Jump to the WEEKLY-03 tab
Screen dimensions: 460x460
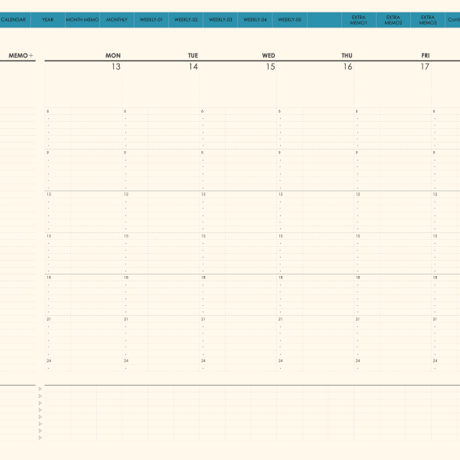point(220,20)
